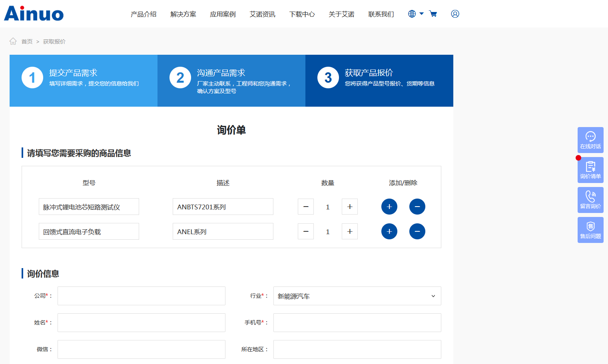The height and width of the screenshot is (364, 608).
Task: Open 解决方案 menu
Action: click(183, 14)
